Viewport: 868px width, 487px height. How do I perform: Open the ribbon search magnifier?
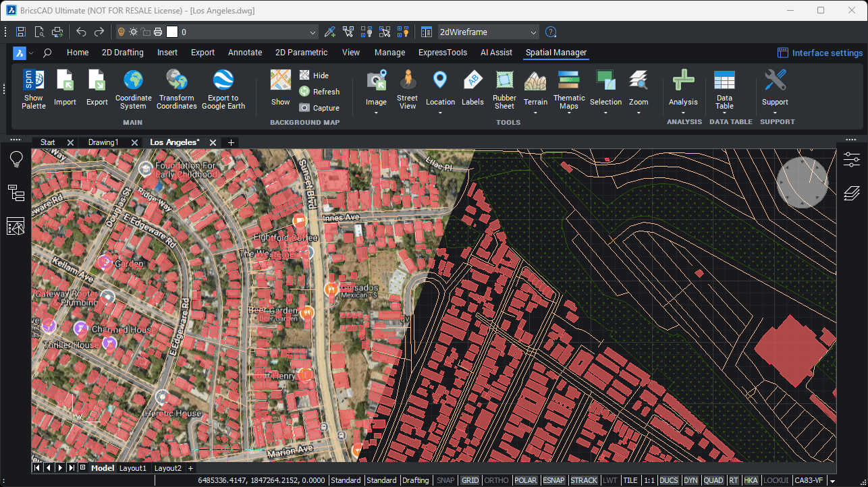click(47, 53)
